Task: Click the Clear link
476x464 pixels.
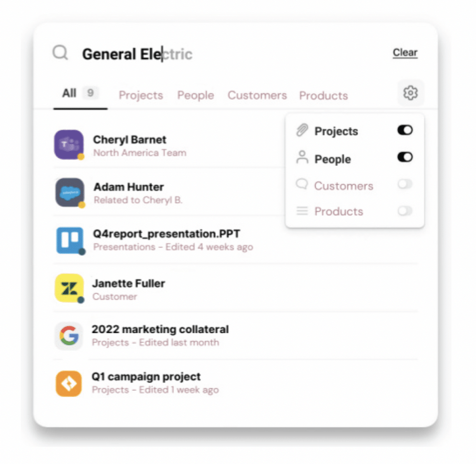Action: pos(405,52)
